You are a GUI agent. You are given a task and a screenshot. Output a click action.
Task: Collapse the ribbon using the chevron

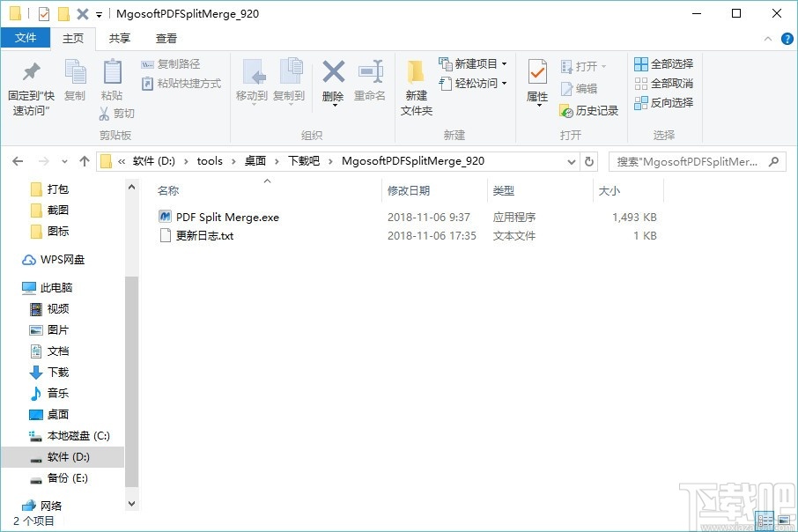click(x=767, y=38)
